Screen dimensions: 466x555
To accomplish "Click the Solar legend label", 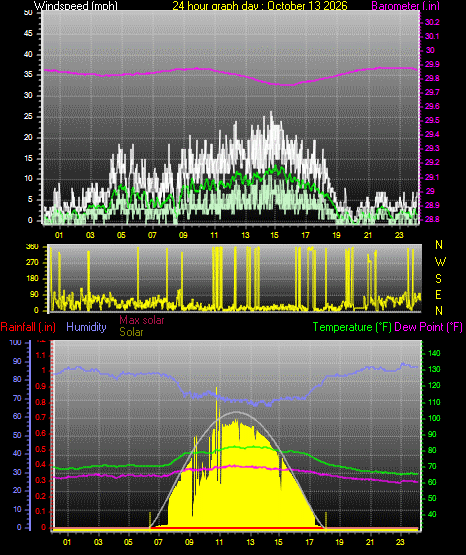I will (131, 332).
